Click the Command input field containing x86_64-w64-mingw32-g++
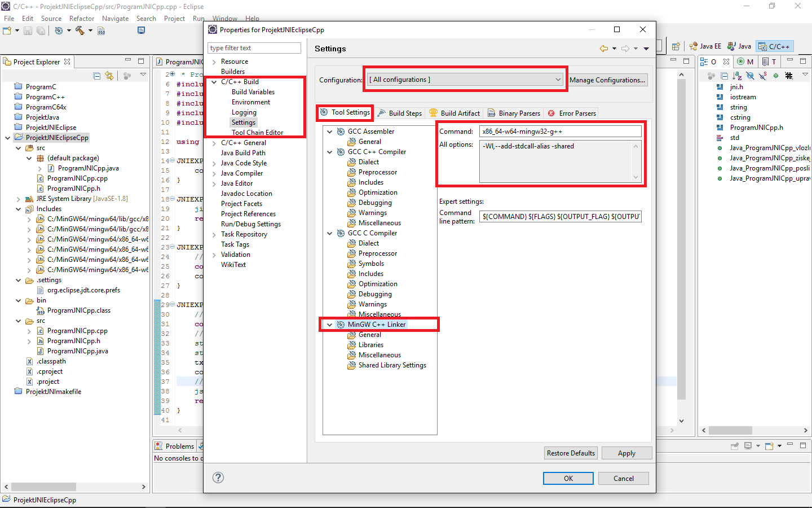This screenshot has width=812, height=508. (x=561, y=131)
